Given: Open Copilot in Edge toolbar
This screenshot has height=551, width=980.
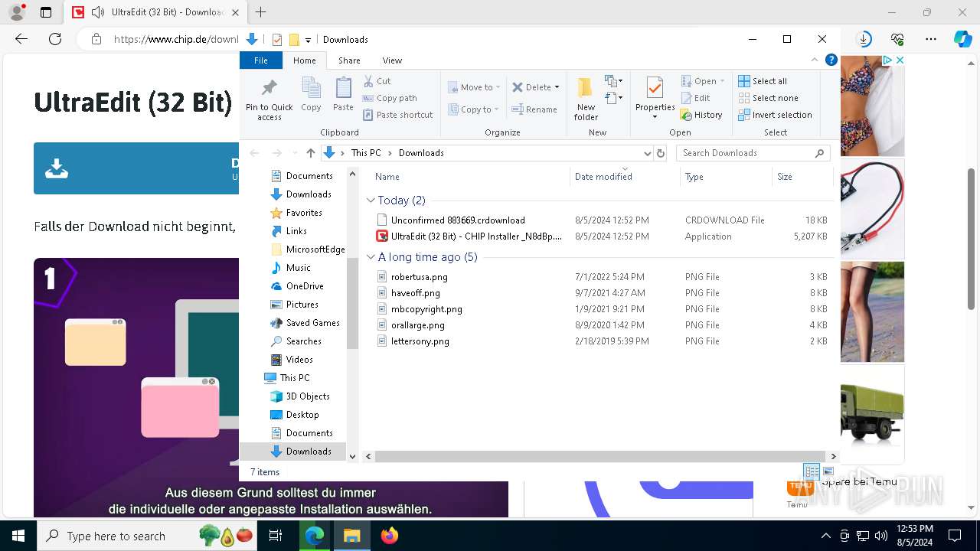Looking at the screenshot, I should [962, 39].
